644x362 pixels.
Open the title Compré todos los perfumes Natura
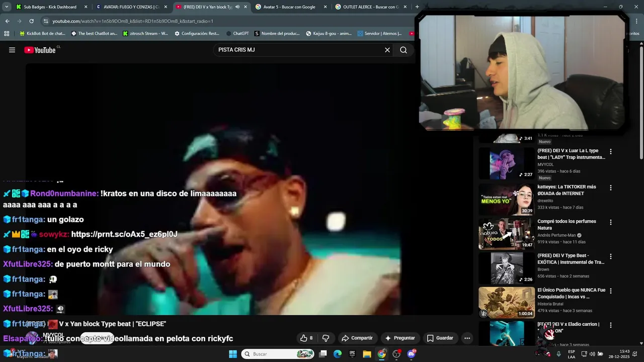click(x=567, y=224)
